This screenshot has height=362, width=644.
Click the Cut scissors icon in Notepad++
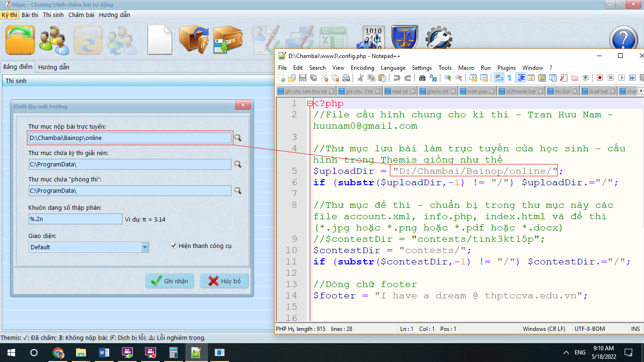tap(361, 78)
